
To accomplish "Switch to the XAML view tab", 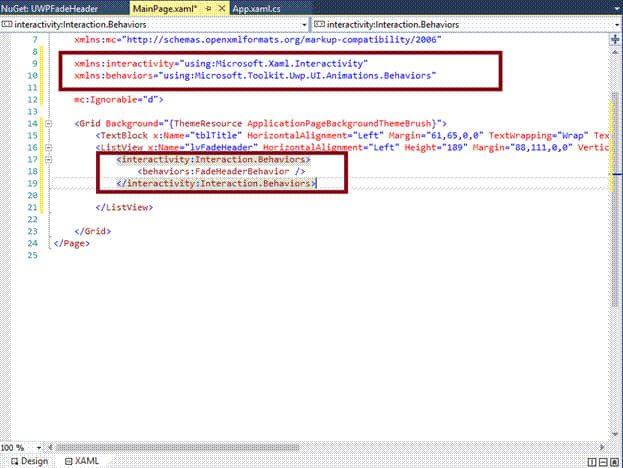I will click(x=82, y=461).
